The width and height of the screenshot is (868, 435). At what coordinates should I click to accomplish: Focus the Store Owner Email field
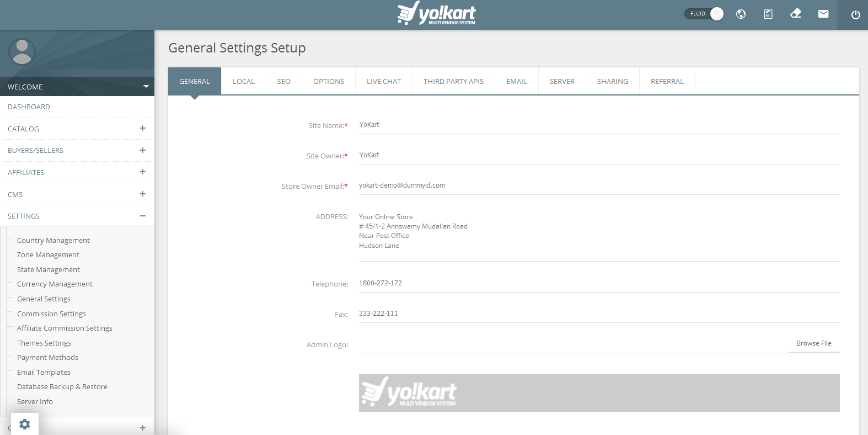599,185
